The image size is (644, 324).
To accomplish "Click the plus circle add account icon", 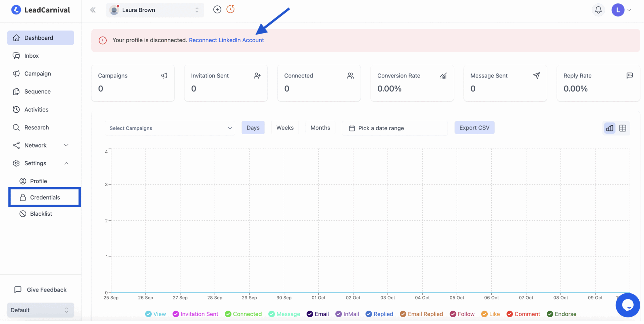I will 217,10.
